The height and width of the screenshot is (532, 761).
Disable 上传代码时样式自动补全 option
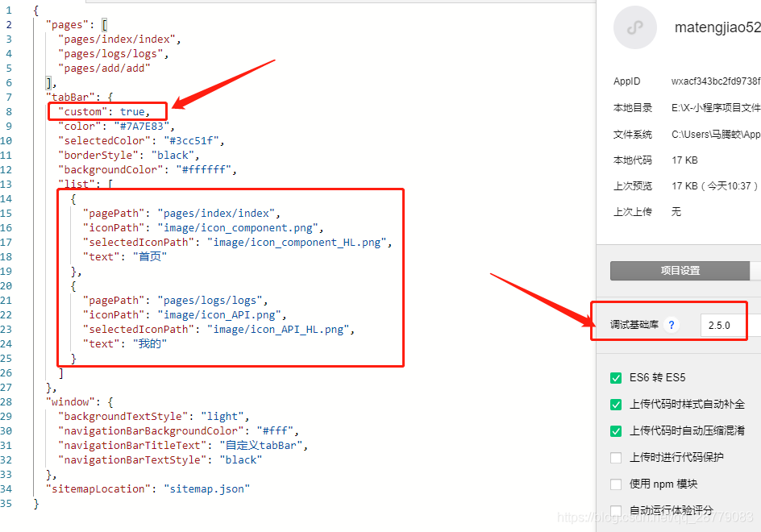click(x=617, y=404)
